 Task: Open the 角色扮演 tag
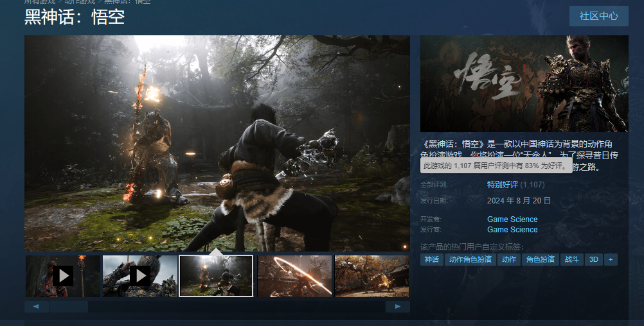point(540,259)
